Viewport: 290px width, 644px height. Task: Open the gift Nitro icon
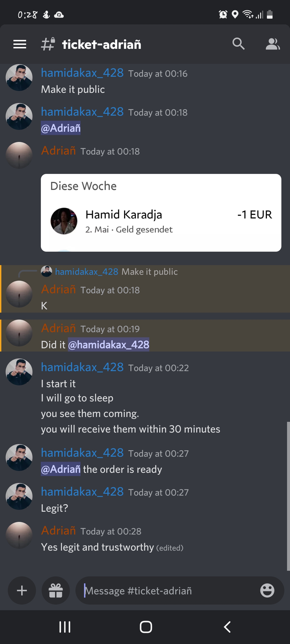tap(56, 590)
